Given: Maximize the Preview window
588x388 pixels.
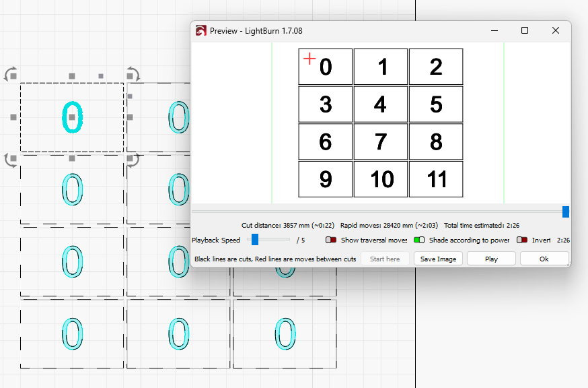Looking at the screenshot, I should (x=525, y=31).
